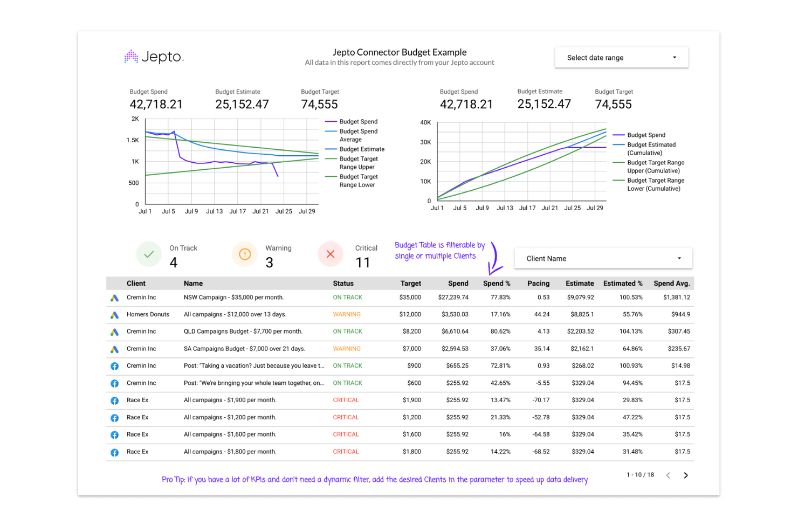The height and width of the screenshot is (532, 798).
Task: Click the Status column header
Action: click(343, 283)
